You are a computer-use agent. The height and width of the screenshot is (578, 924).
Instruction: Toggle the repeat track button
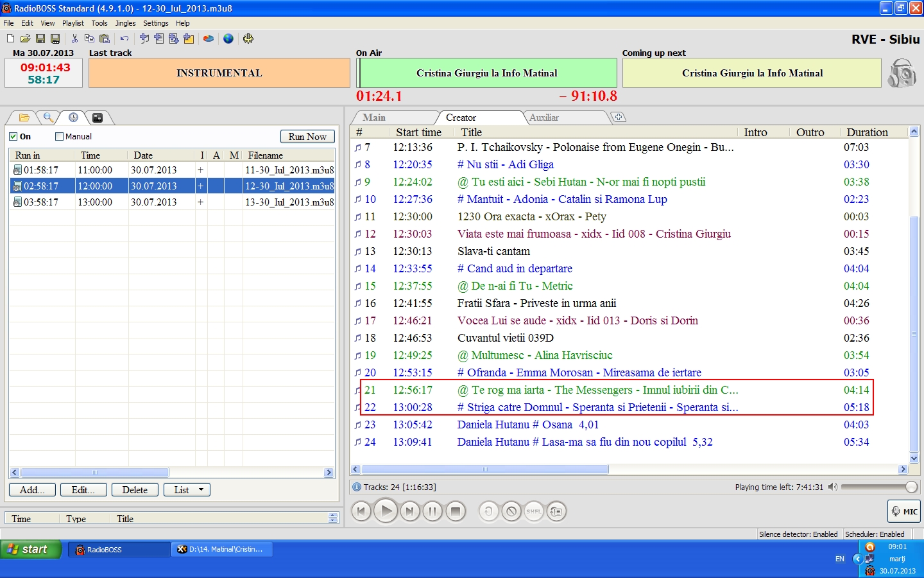488,511
